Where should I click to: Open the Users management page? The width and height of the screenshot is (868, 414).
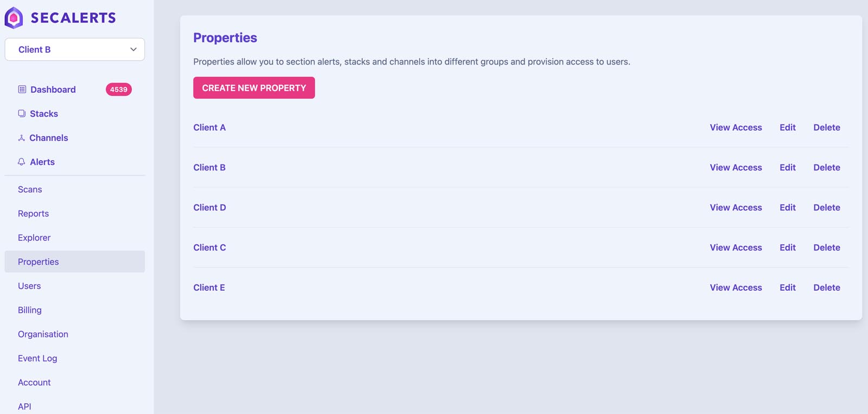29,286
